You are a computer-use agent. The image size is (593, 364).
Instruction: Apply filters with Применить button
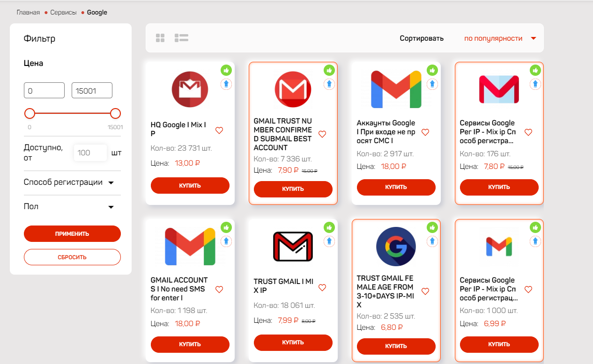72,234
